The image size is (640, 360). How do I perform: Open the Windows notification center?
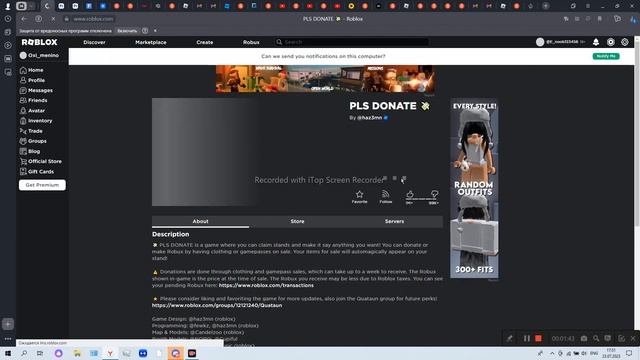(x=629, y=353)
